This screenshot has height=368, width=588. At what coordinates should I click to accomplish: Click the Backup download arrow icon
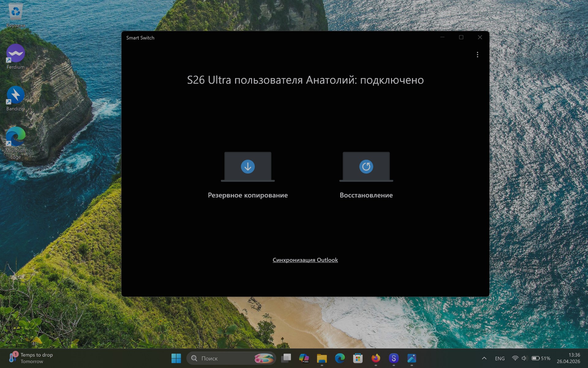coord(248,167)
